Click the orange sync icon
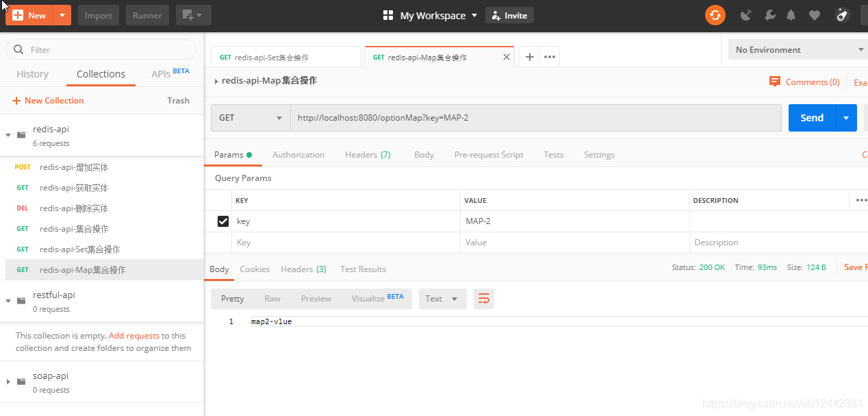This screenshot has width=868, height=416. tap(715, 15)
